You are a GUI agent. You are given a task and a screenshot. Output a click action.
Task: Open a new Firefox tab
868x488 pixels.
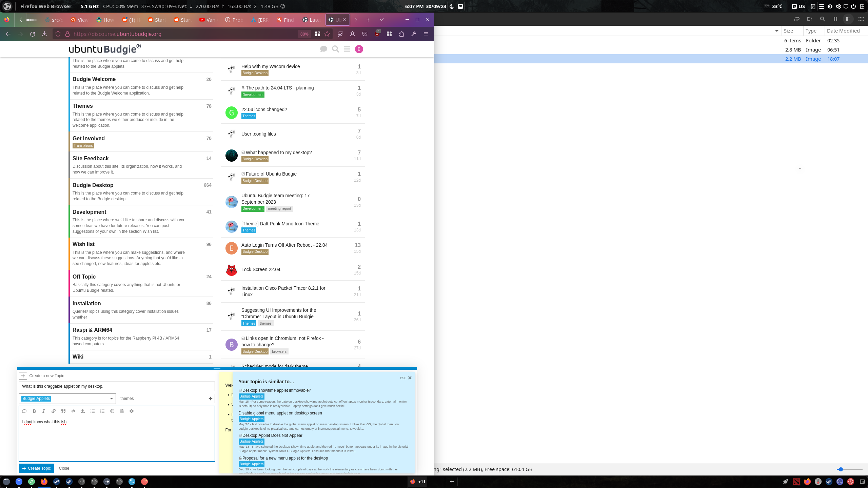point(368,20)
